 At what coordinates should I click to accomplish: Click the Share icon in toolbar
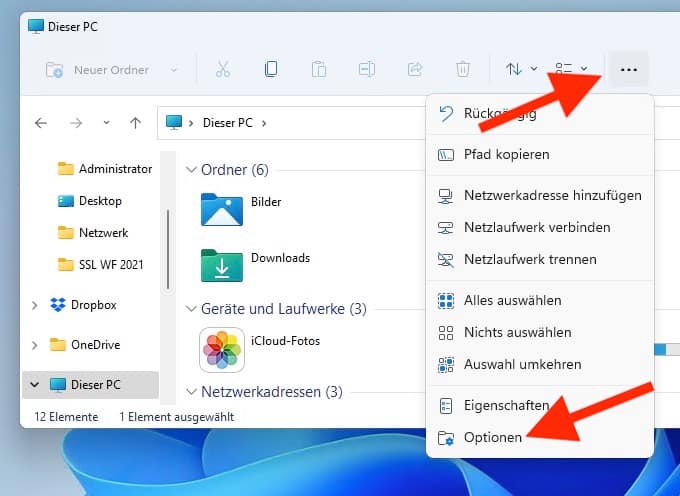[x=415, y=70]
